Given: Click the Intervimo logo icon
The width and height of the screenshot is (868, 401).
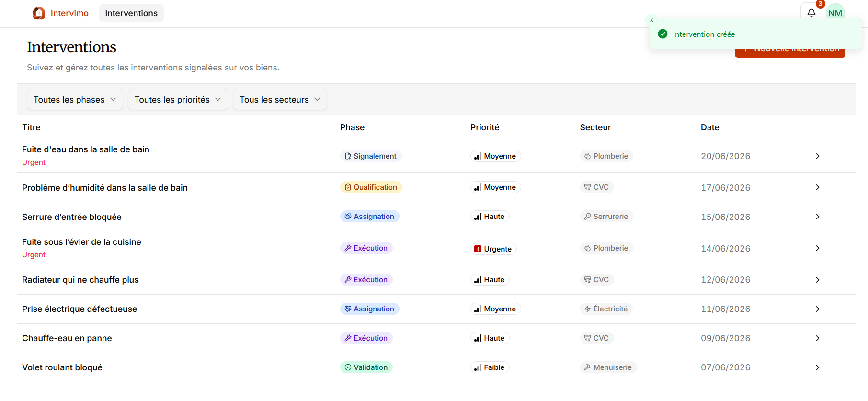Looking at the screenshot, I should (x=39, y=13).
